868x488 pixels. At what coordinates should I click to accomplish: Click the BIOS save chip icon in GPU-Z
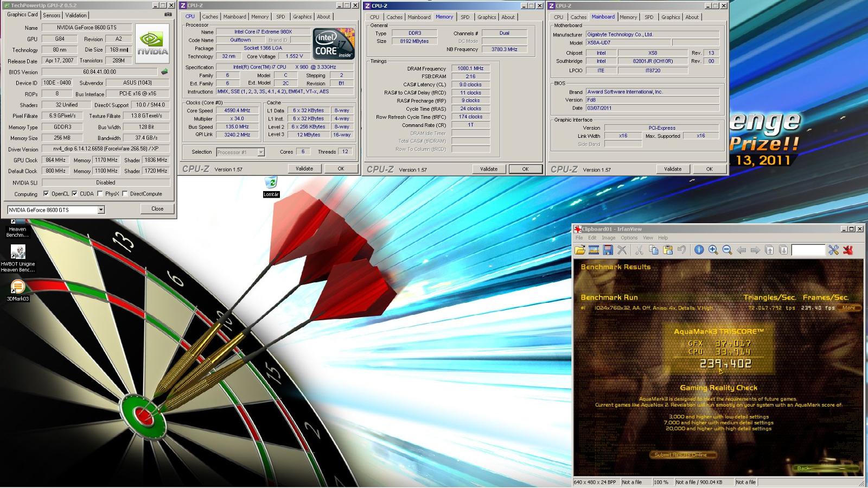[164, 72]
